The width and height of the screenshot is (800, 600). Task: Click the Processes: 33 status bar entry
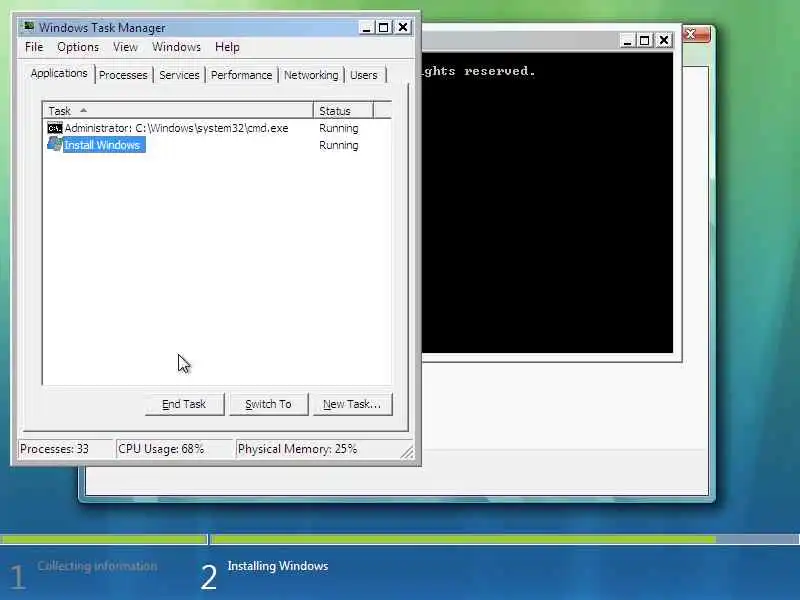click(x=65, y=449)
